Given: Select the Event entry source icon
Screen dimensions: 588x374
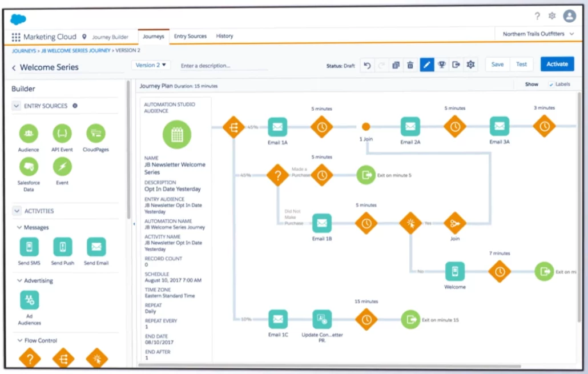Looking at the screenshot, I should [x=62, y=167].
